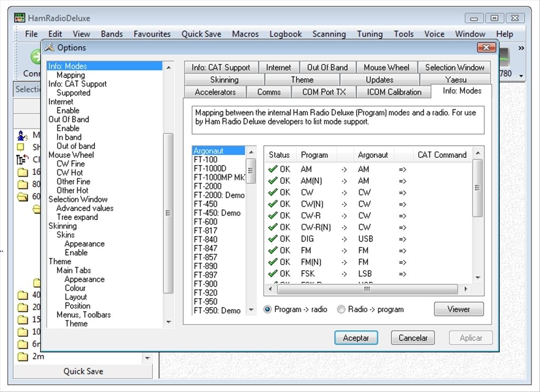Click the Viewer button
The image size is (540, 392).
click(x=459, y=309)
